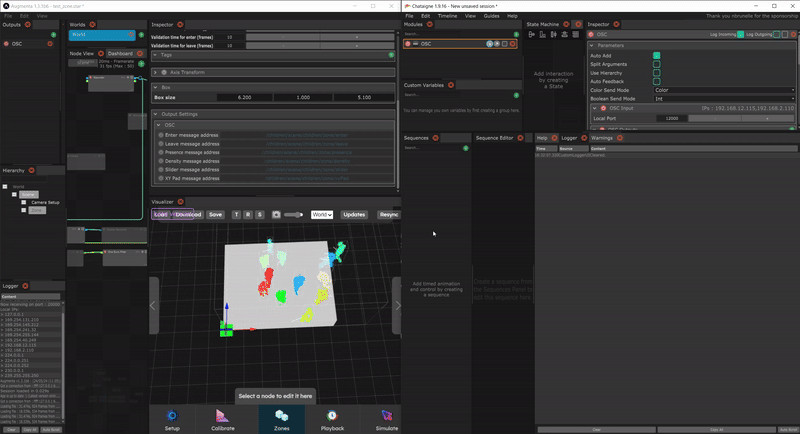Switch to the Dashboard tab

(x=120, y=53)
